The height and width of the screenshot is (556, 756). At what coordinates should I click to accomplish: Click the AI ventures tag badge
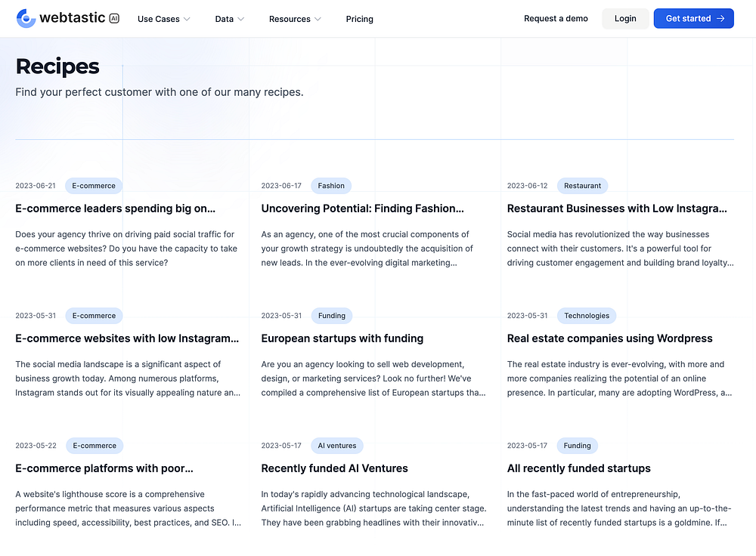click(x=337, y=446)
